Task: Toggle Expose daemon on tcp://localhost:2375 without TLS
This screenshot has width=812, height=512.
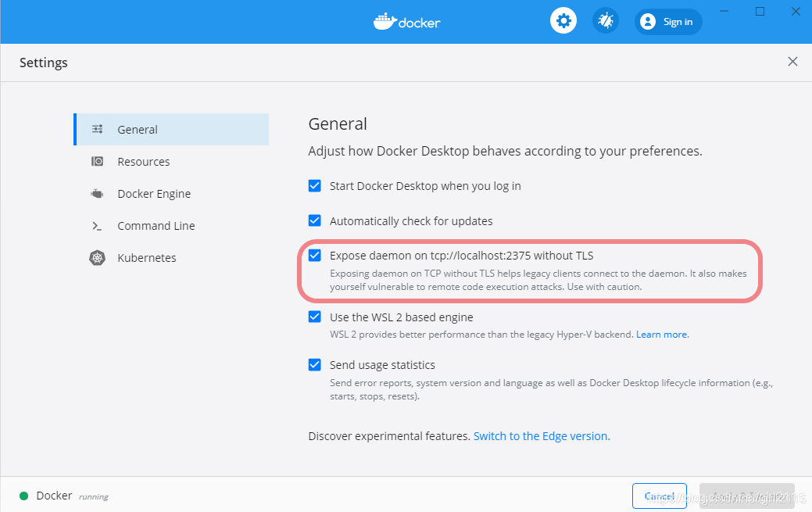Action: coord(315,255)
